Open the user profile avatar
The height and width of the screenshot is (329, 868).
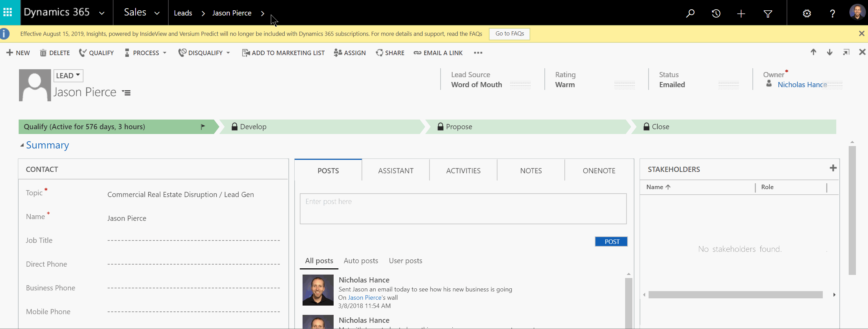[857, 12]
